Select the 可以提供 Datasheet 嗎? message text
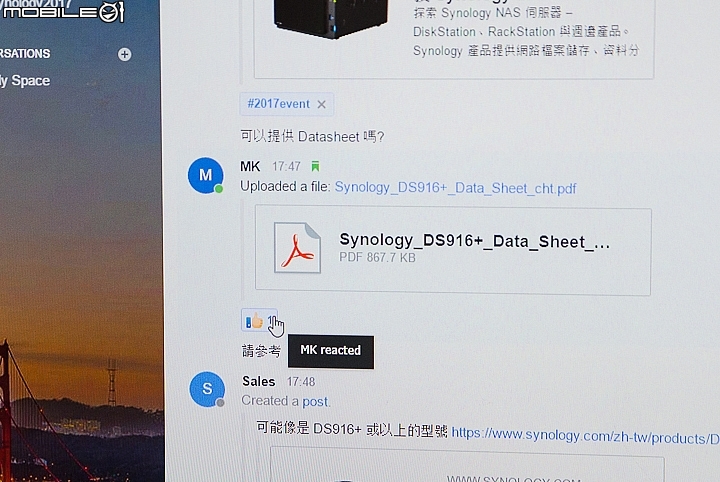 pyautogui.click(x=312, y=136)
